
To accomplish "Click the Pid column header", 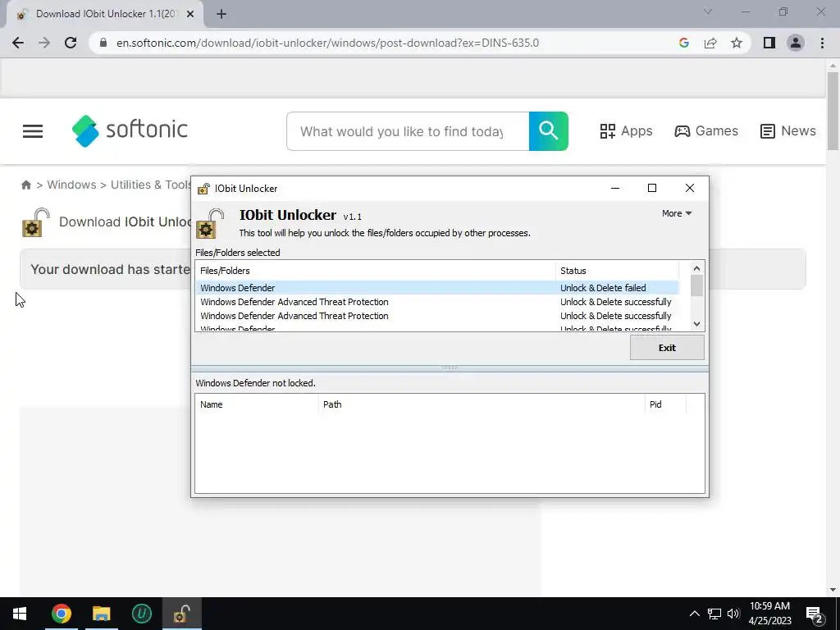I will [x=665, y=404].
